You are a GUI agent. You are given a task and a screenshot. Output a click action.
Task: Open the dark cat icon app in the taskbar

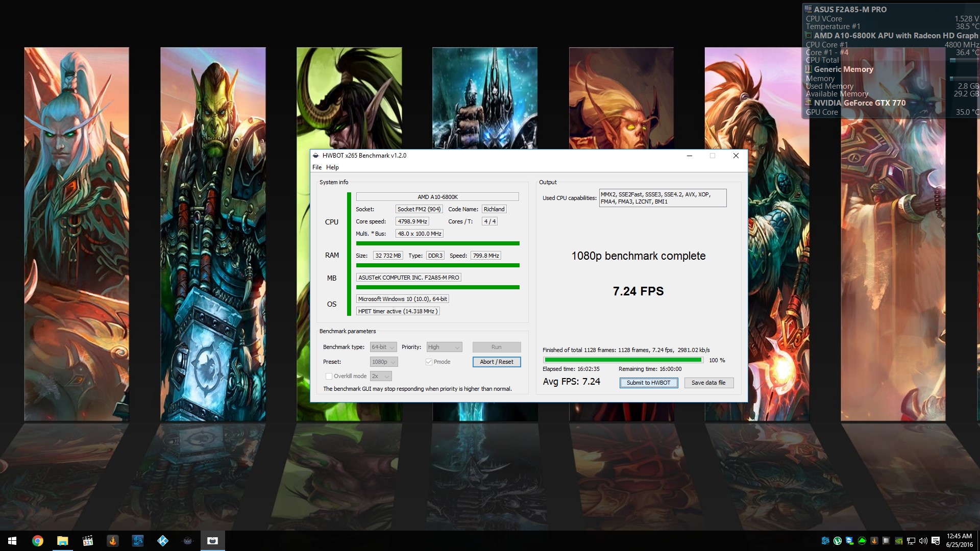tap(187, 541)
